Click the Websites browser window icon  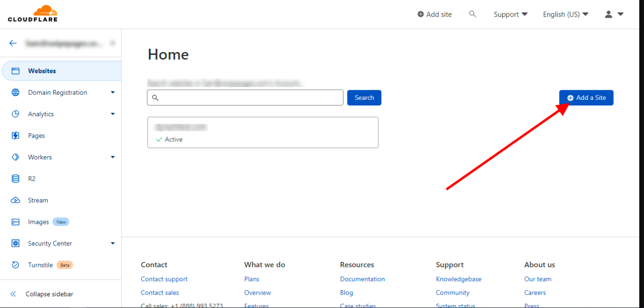16,71
